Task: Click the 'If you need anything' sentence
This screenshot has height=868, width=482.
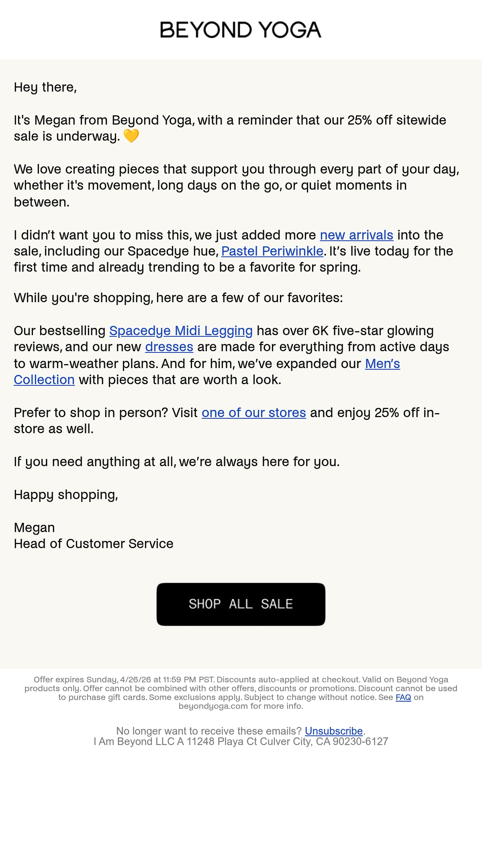Action: 177,462
